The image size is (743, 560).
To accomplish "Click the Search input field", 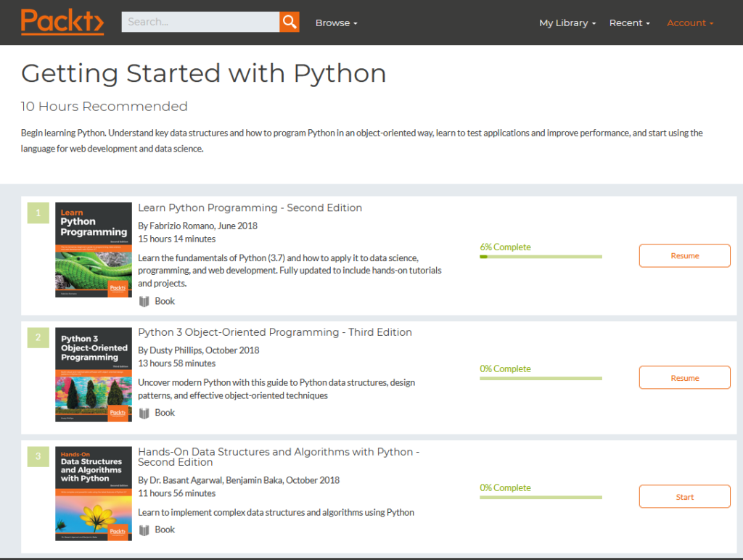I will 200,22.
